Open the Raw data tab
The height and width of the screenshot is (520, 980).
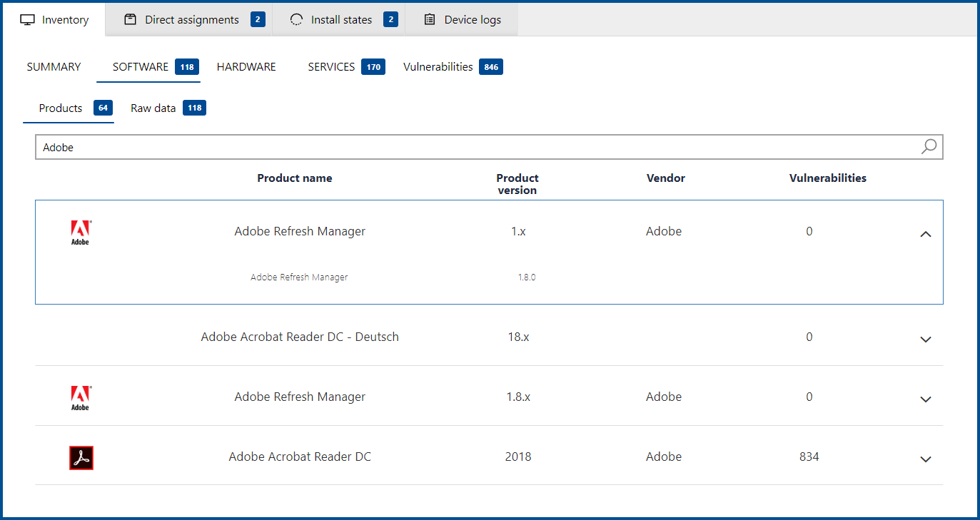point(153,108)
